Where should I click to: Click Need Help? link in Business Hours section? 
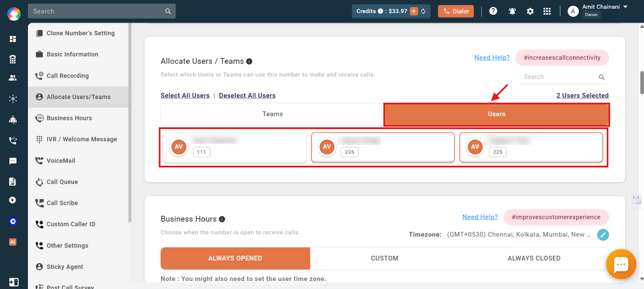pos(480,217)
